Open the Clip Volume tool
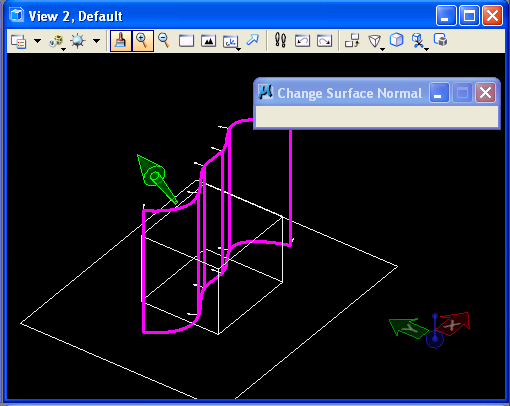This screenshot has width=510, height=406. (x=419, y=41)
